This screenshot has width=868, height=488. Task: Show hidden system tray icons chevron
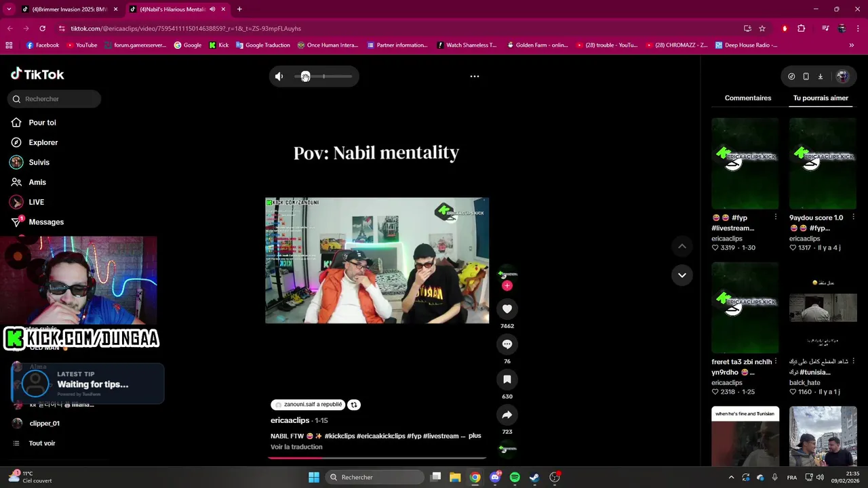[x=731, y=477]
